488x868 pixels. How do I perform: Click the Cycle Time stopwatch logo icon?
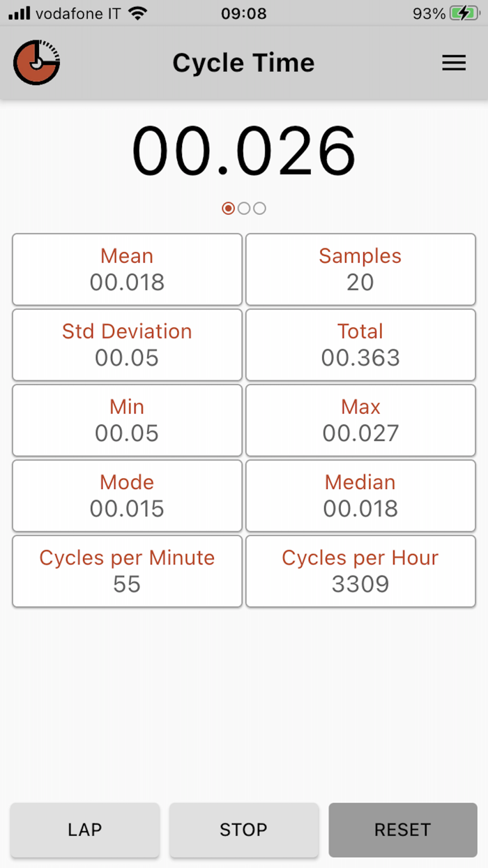[x=36, y=62]
